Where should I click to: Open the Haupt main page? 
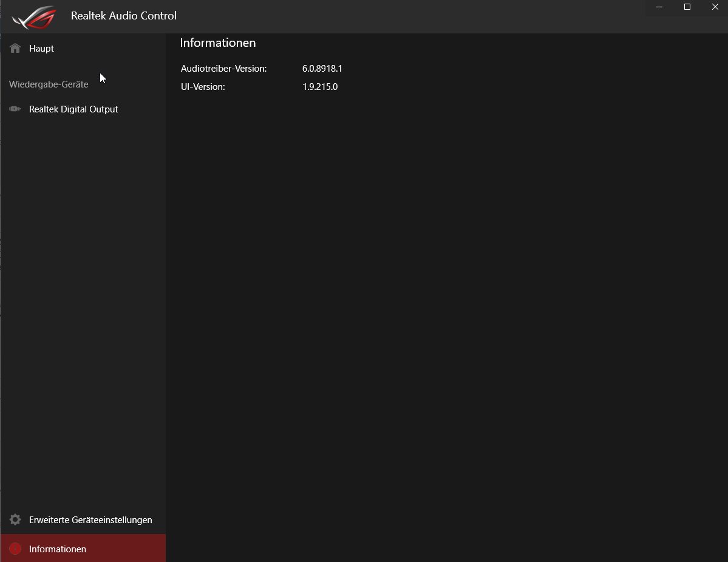pos(83,49)
